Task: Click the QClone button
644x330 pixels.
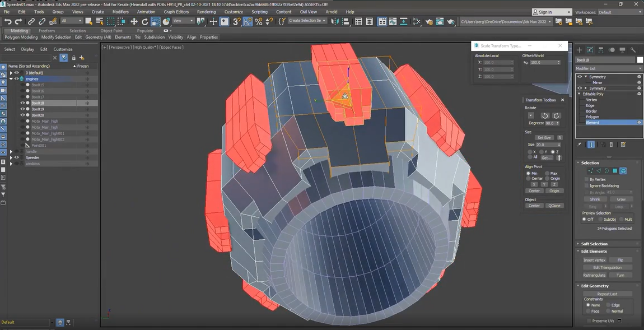Action: 554,206
